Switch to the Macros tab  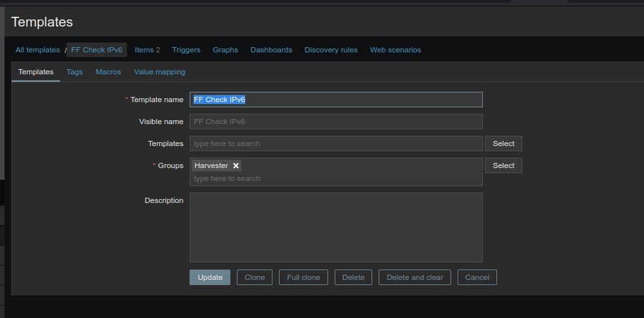(x=108, y=72)
